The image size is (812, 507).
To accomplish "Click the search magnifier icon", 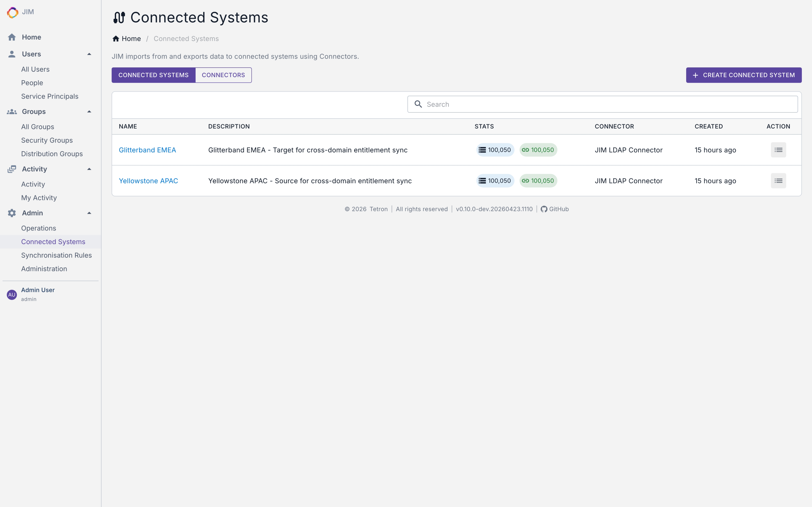I will click(x=418, y=104).
